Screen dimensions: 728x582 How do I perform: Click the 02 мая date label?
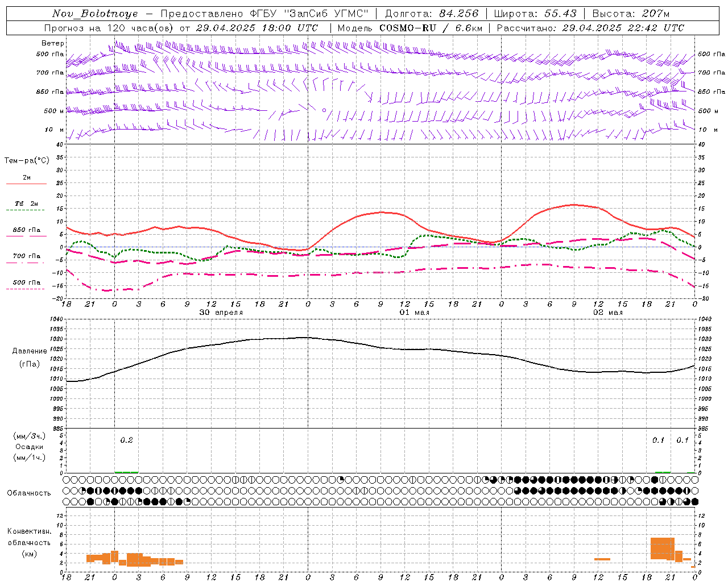pyautogui.click(x=608, y=313)
